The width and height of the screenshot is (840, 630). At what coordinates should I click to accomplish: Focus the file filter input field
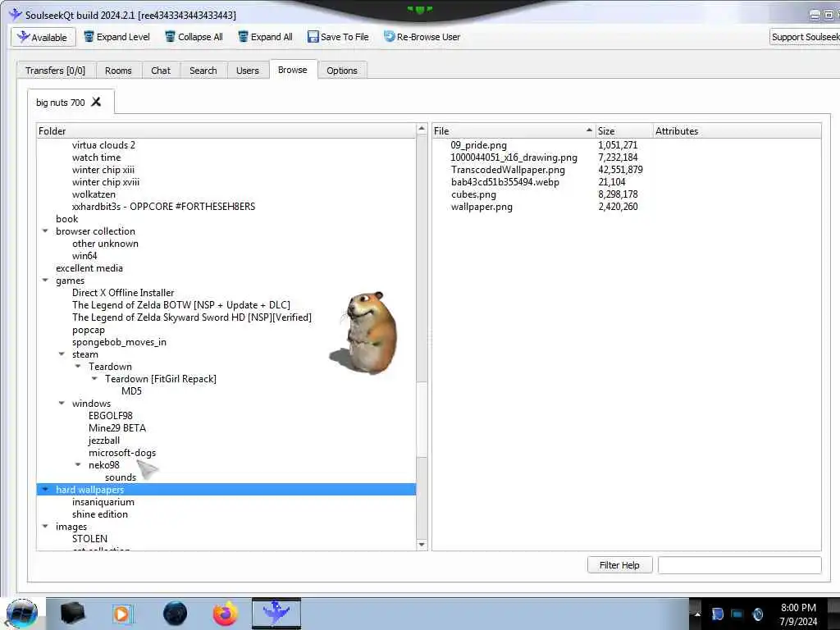click(739, 565)
